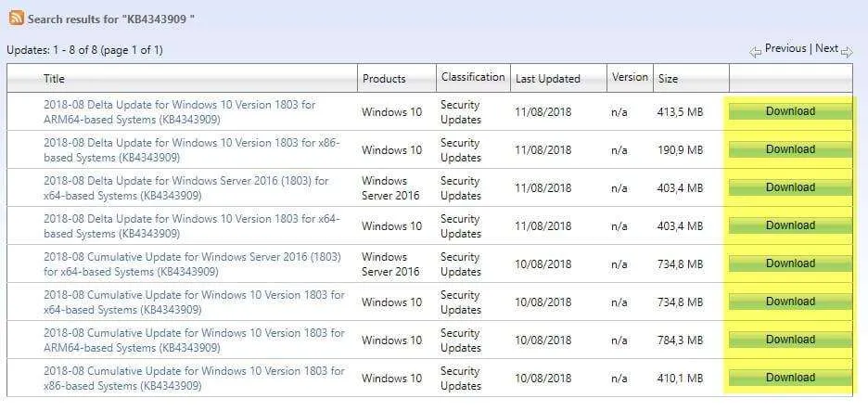The width and height of the screenshot is (868, 411).
Task: Click Security Updates in the 190,9 MB row
Action: tap(461, 150)
